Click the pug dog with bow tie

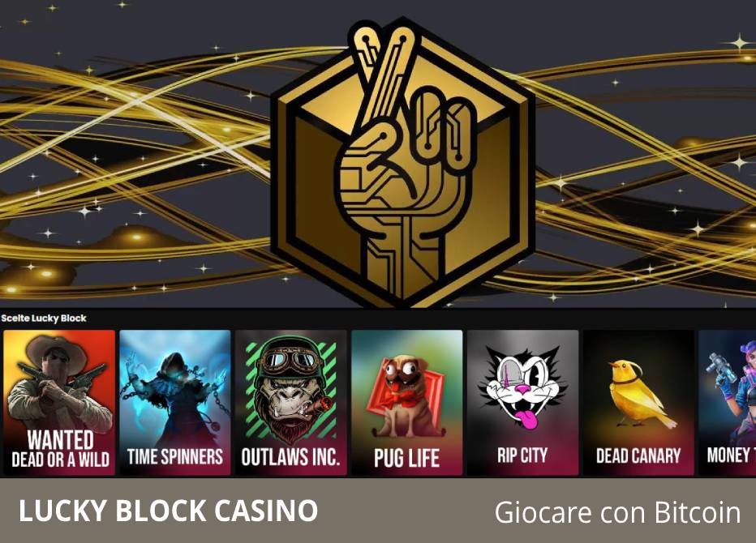pos(406,396)
